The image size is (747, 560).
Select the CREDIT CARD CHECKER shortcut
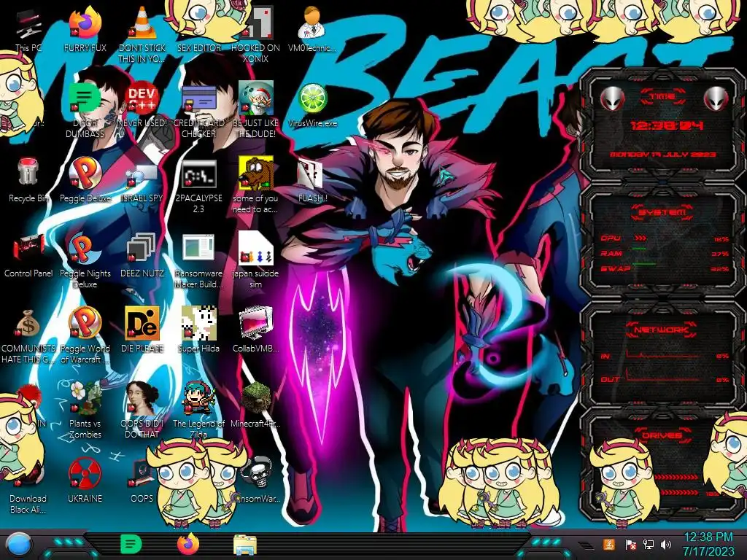coord(199,111)
